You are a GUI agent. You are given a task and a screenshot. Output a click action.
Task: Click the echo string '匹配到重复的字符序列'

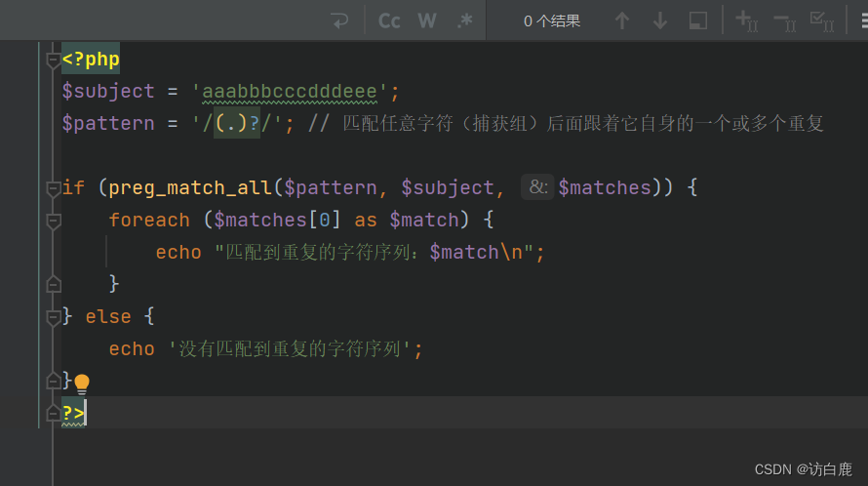tap(374, 252)
